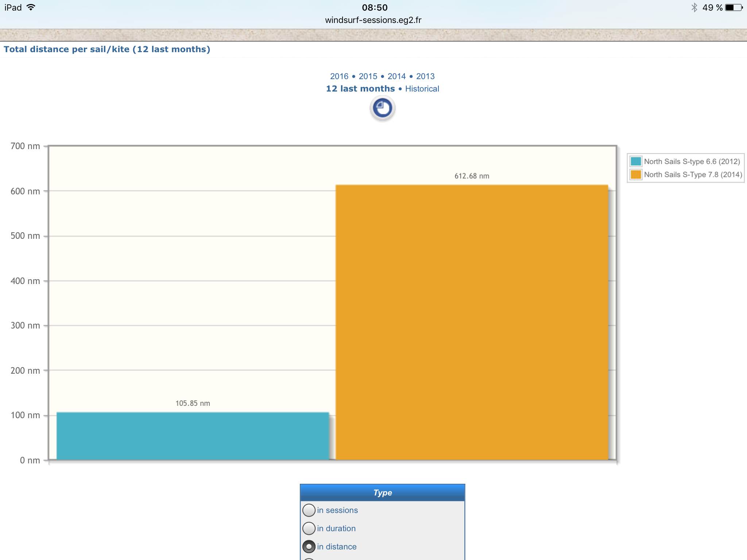Tap the windsurf-sessions.eg2.fr address bar
Screen dimensions: 747x560
point(373,20)
